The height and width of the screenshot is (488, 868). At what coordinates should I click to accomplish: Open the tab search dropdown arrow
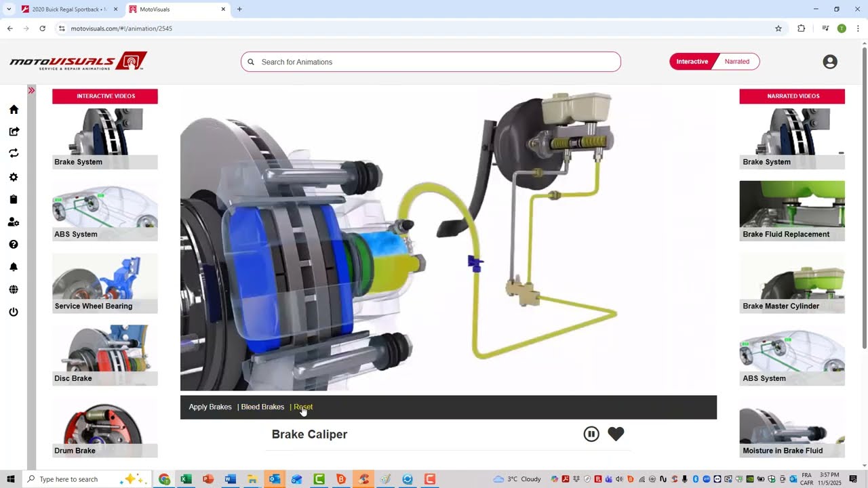click(9, 9)
